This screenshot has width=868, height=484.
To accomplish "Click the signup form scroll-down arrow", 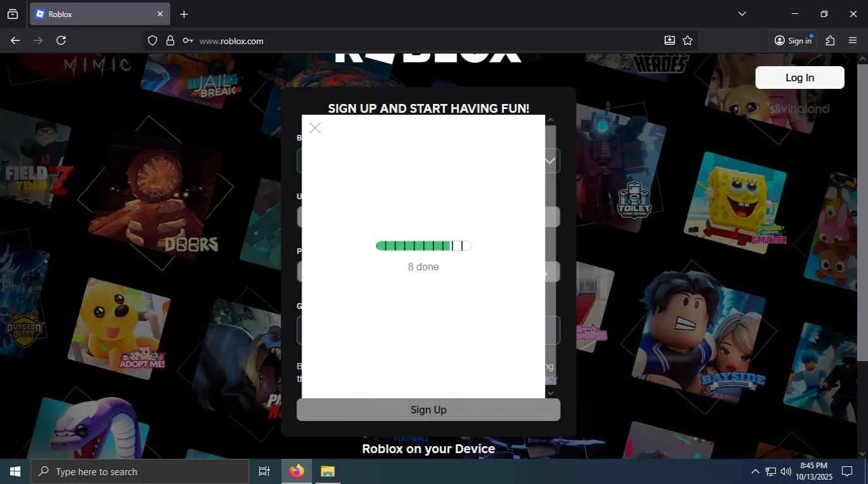I will (x=551, y=393).
